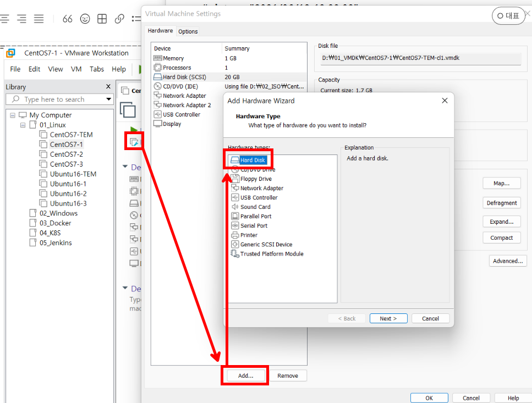Click Help in Virtual Machine Settings
The image size is (532, 403).
tap(513, 398)
